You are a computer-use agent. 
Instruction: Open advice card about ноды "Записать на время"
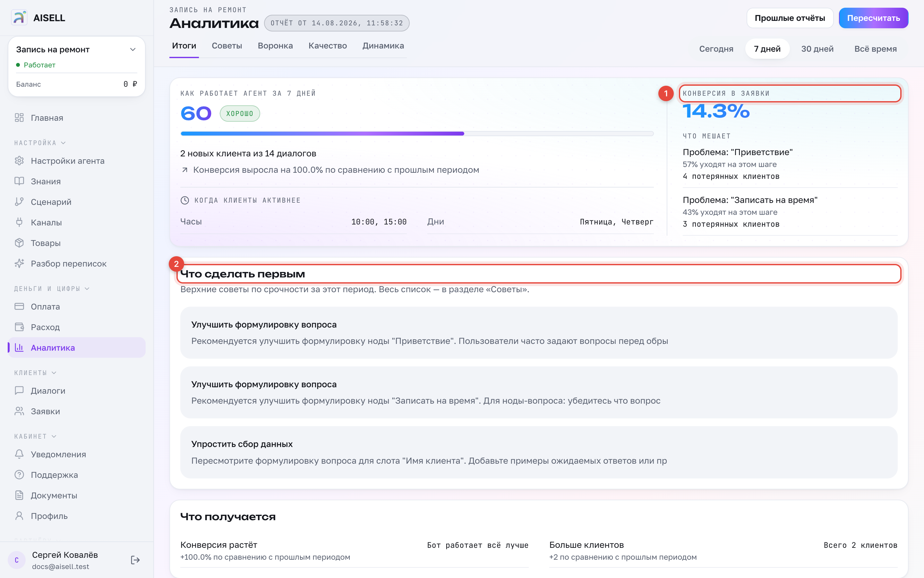click(538, 392)
